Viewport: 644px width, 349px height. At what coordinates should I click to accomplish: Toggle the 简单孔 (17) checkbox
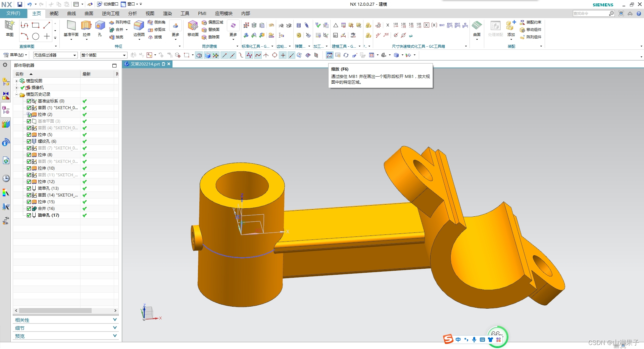click(29, 215)
